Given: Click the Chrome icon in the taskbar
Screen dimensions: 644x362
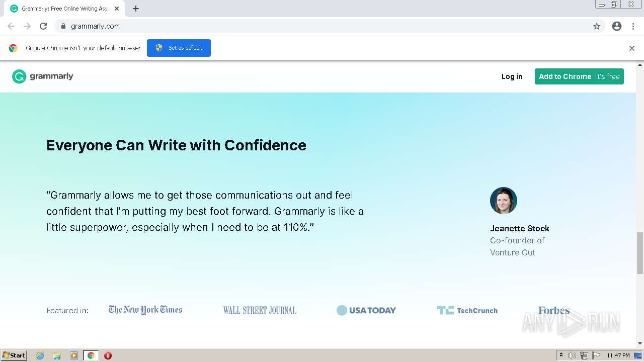Looking at the screenshot, I should [91, 355].
